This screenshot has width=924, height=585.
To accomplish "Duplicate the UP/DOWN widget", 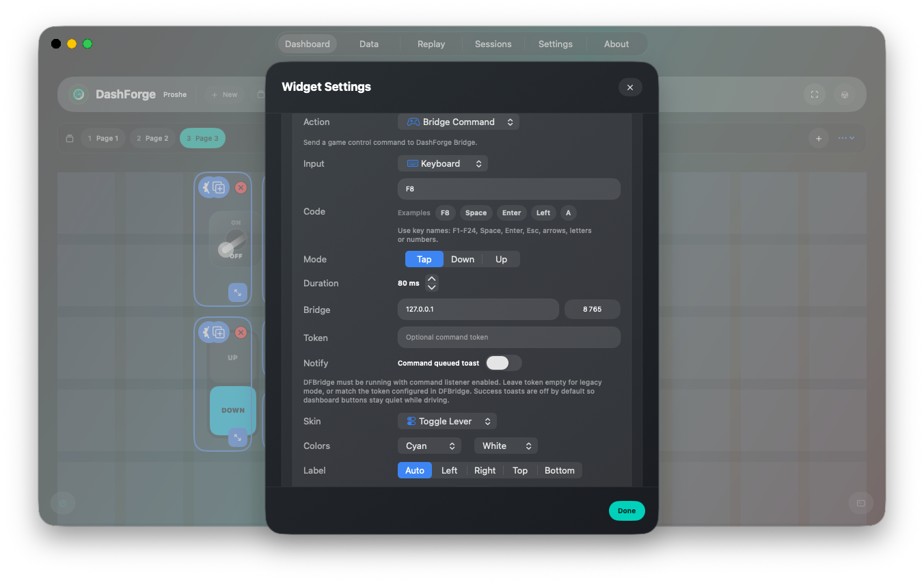I will click(219, 332).
